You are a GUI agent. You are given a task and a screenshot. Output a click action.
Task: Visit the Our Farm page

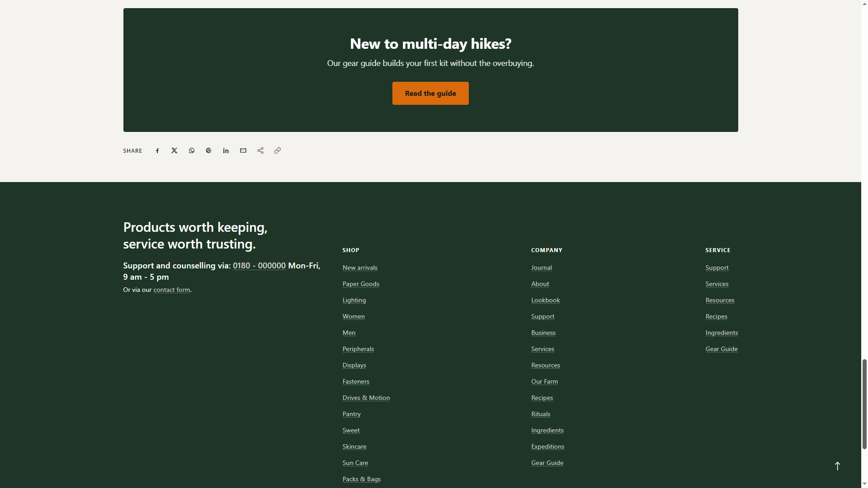[x=545, y=382]
